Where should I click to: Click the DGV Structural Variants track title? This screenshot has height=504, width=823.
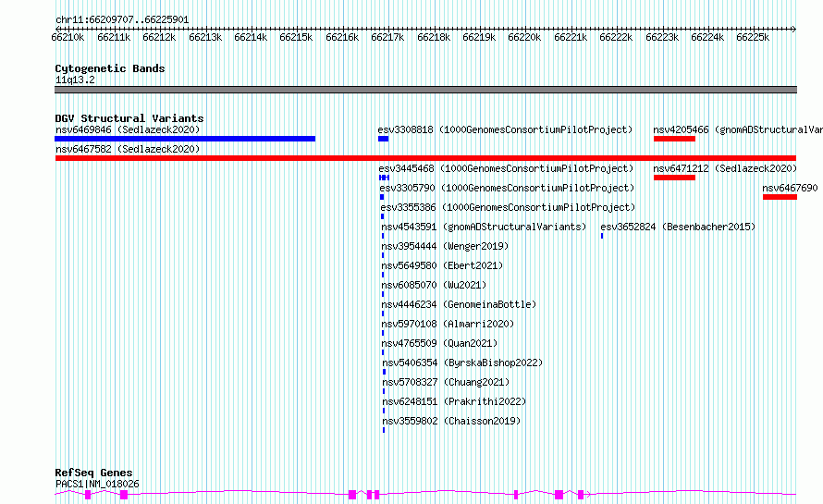129,118
